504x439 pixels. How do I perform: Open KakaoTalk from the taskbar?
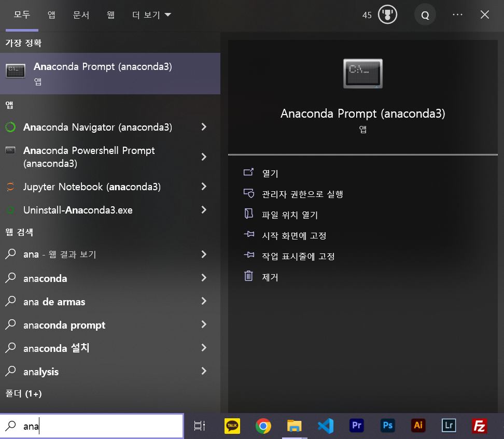point(232,426)
